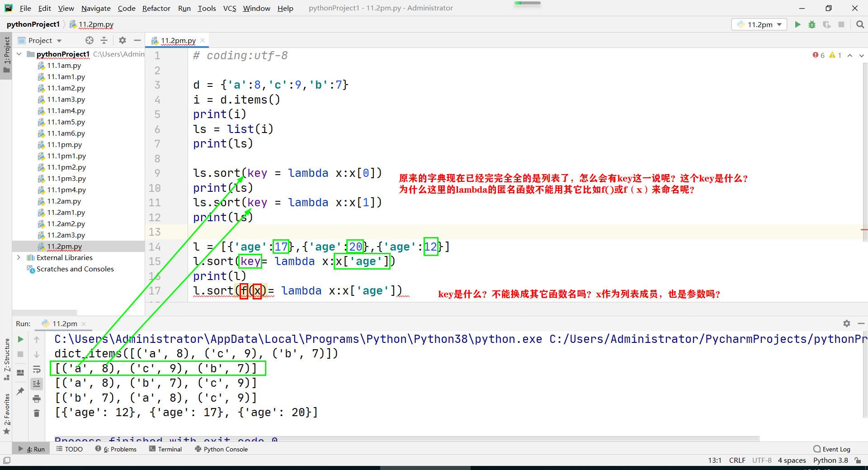Collapse all in Project panel toolbar
Screen dimensions: 868x470
pos(104,40)
